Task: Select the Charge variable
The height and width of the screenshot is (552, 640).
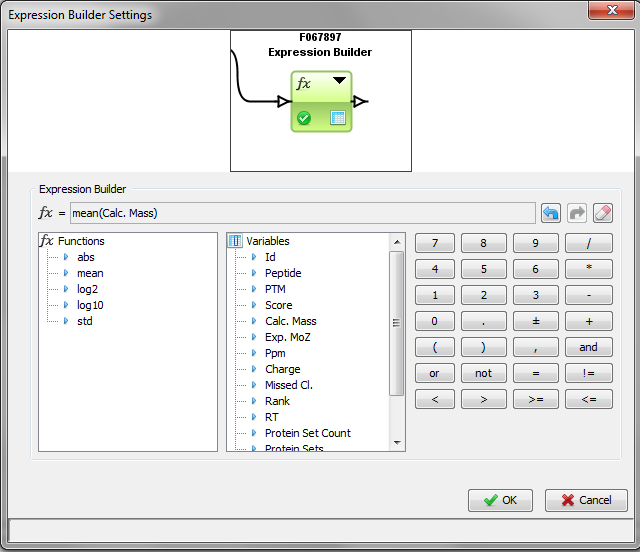Action: click(x=282, y=369)
